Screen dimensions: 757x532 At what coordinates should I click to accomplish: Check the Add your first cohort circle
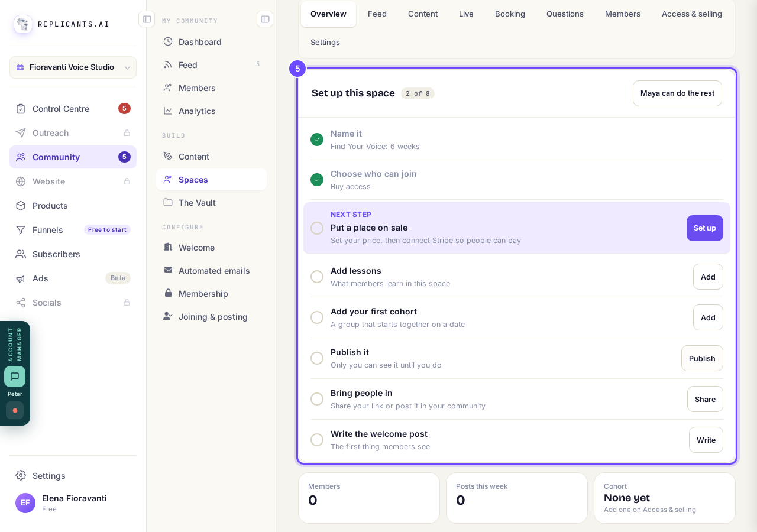click(x=317, y=317)
